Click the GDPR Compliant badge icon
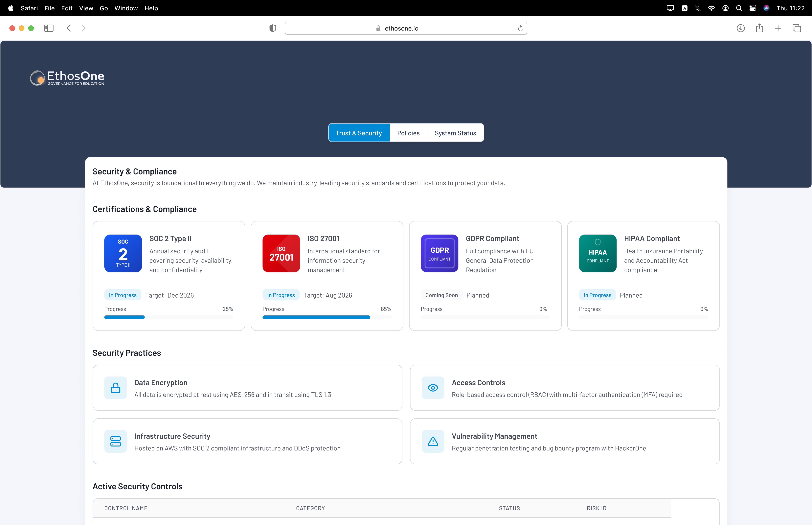 pos(440,253)
